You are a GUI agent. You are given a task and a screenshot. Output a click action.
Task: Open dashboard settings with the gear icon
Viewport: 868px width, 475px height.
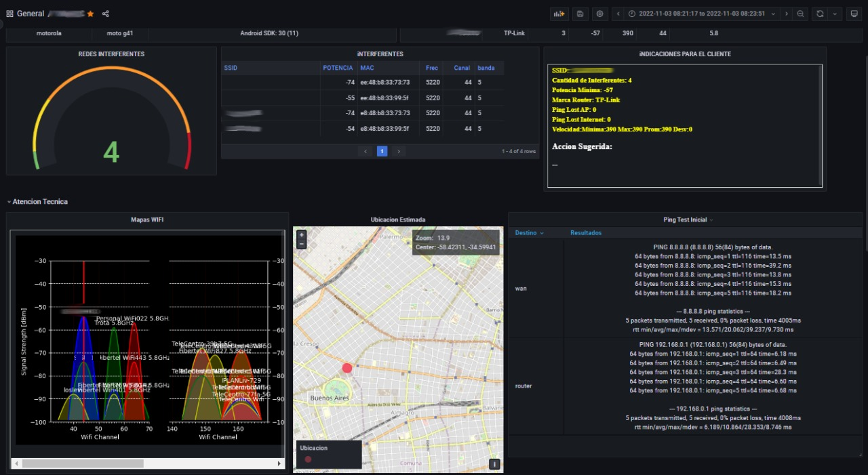coord(599,14)
